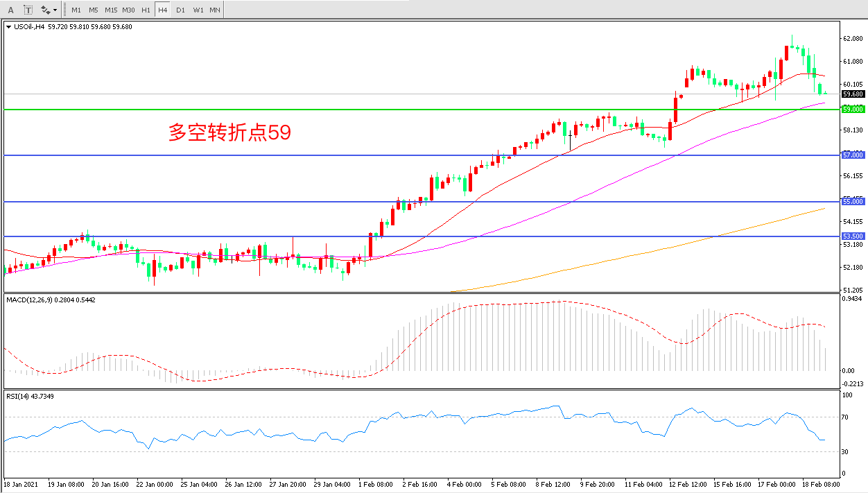
Task: Expand the USOil chart symbol triangle
Action: click(8, 27)
